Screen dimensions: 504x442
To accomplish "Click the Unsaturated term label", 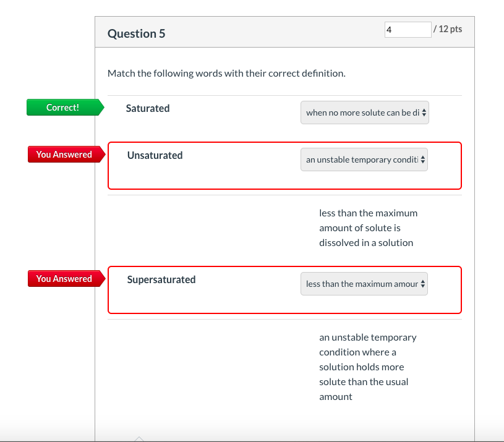I will pyautogui.click(x=155, y=155).
